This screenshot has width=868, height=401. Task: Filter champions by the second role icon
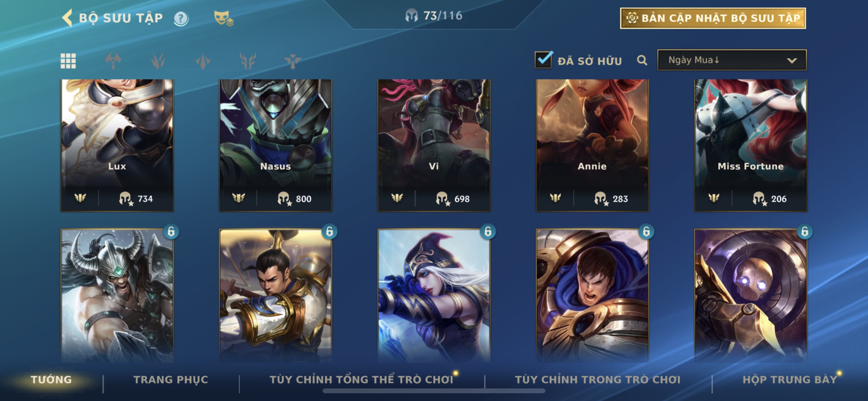(x=158, y=61)
